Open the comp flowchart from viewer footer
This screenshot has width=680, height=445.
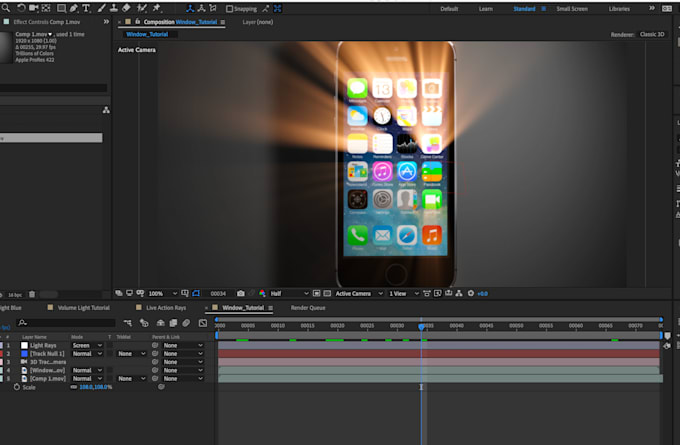(459, 294)
